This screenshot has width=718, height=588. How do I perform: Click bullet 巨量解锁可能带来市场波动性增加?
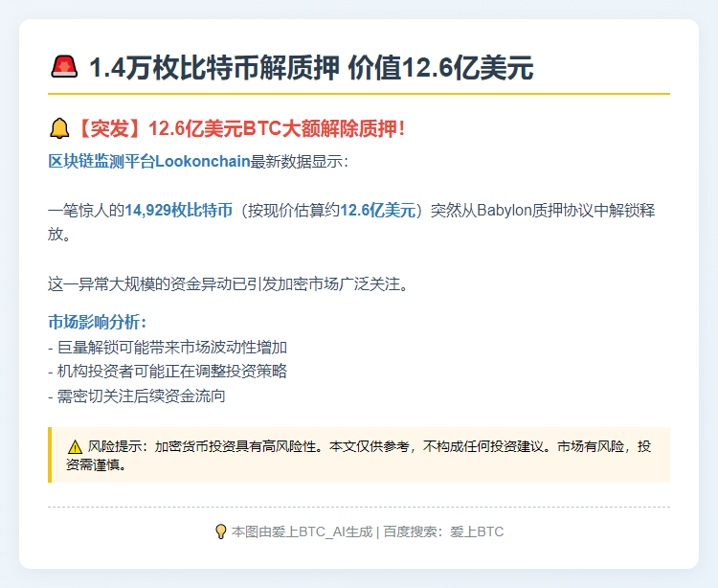pos(168,347)
